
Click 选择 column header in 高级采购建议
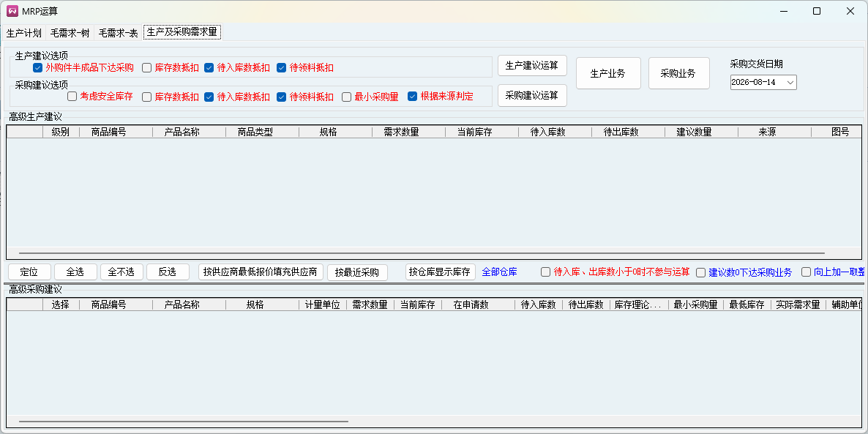[x=61, y=304]
